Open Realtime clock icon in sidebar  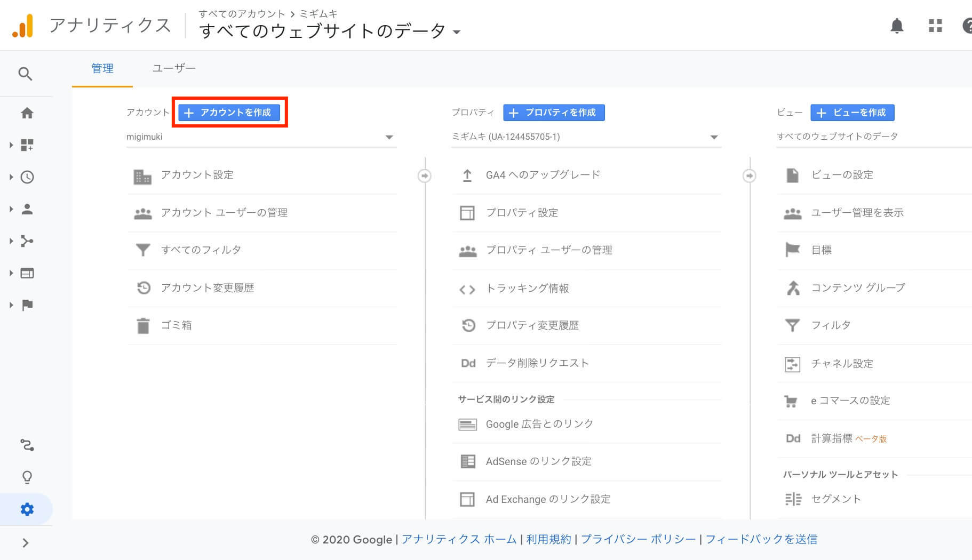(x=27, y=177)
